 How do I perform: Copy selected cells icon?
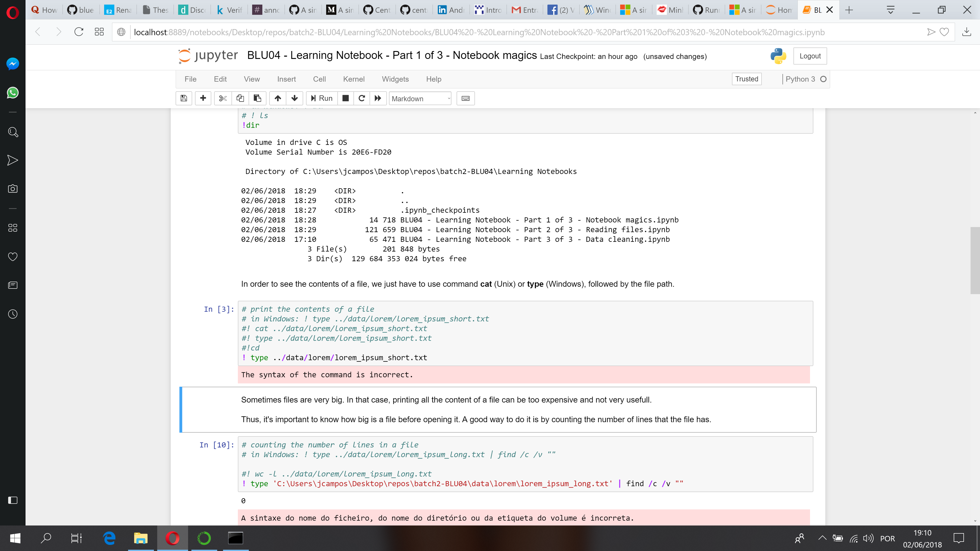coord(240,98)
